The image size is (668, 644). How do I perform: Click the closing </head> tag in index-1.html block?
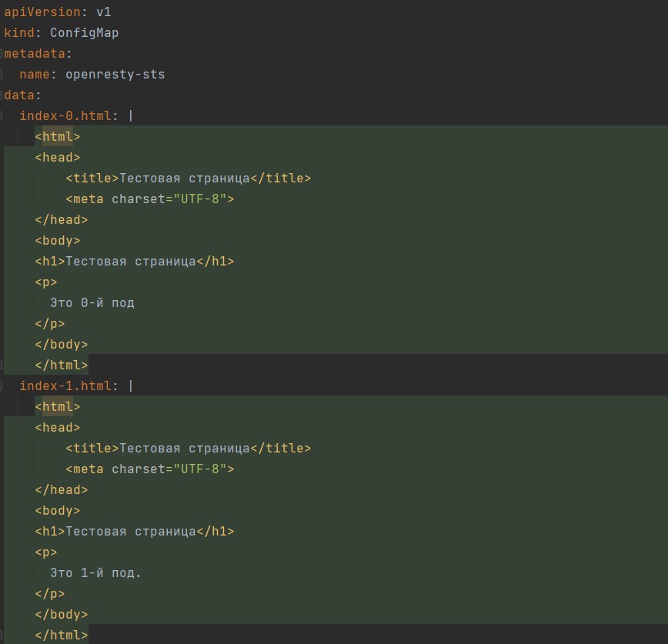coord(62,490)
